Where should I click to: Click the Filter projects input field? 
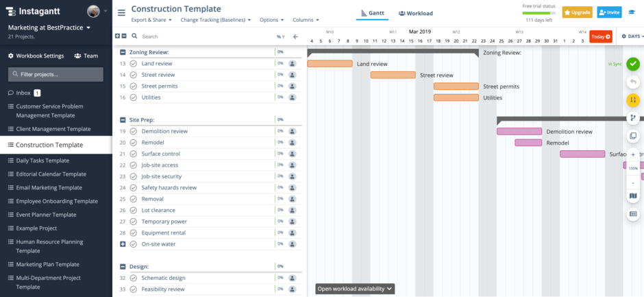coord(55,75)
